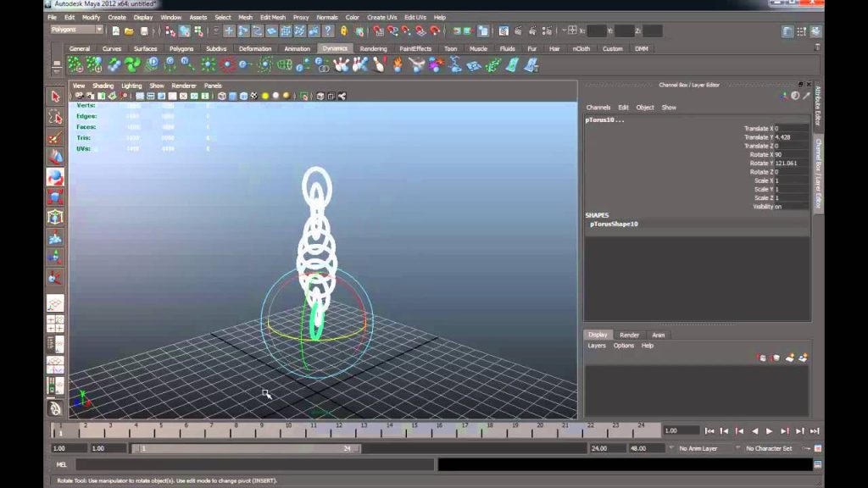Toggle viewport use all lights yellow sphere
The image size is (868, 488).
click(x=265, y=97)
